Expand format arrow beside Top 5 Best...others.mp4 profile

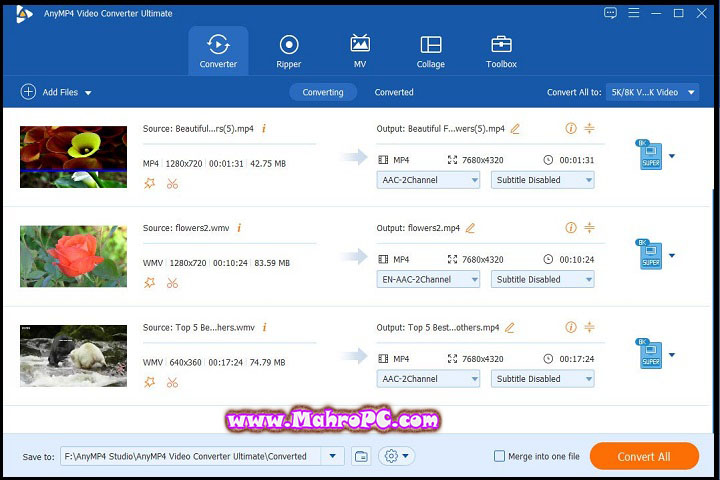672,355
